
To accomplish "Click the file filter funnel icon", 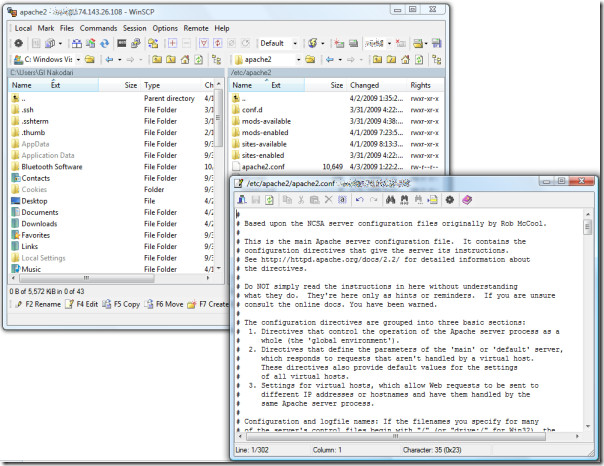I will click(x=204, y=43).
